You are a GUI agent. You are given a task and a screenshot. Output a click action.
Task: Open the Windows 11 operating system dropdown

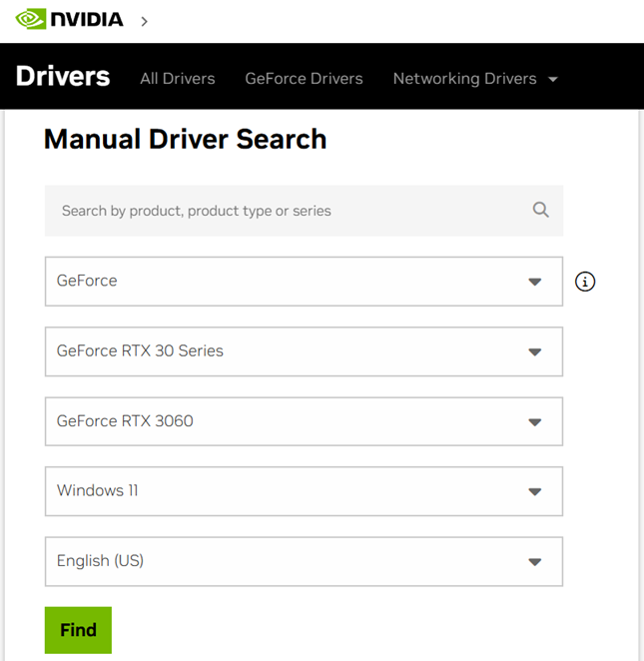[x=290, y=491]
